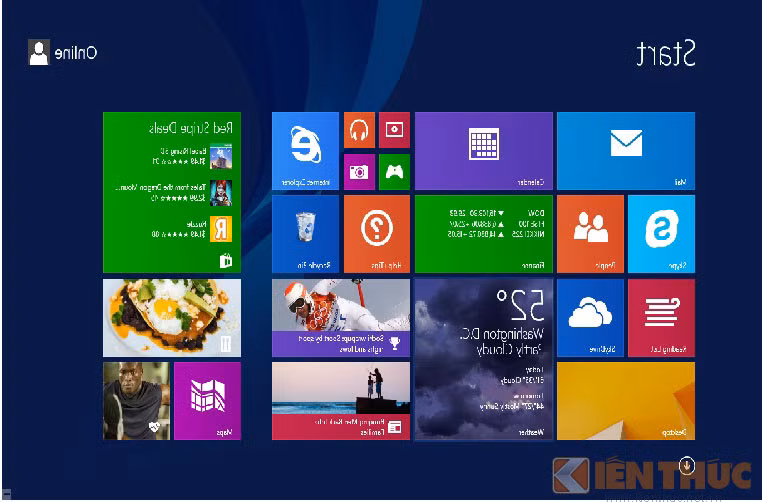
Task: Open the Calendar tile
Action: tap(483, 150)
